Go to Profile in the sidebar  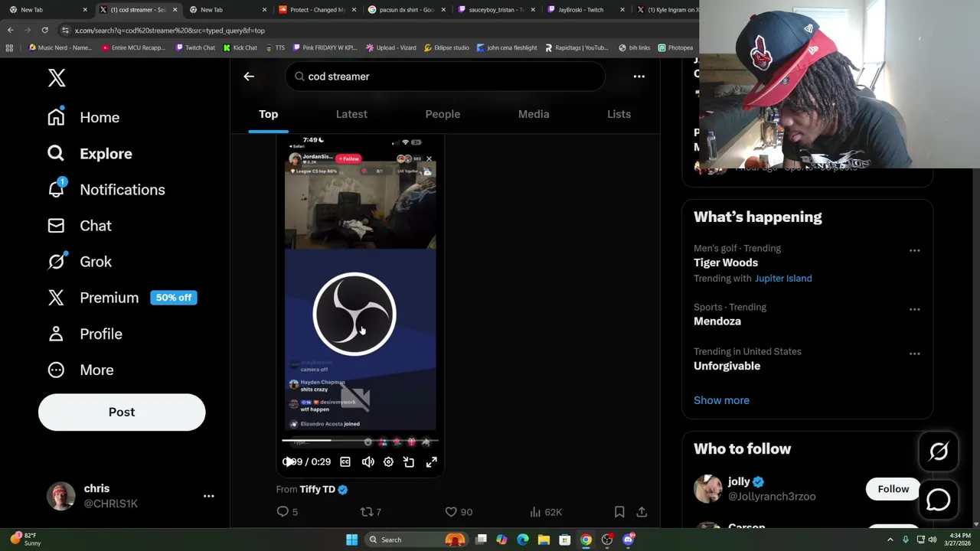(84, 334)
